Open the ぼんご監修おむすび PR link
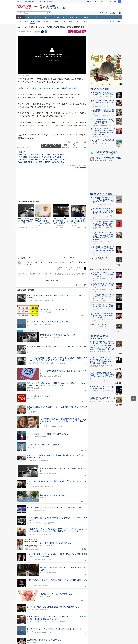Viewport: 138px width, 644px height. click(x=108, y=152)
